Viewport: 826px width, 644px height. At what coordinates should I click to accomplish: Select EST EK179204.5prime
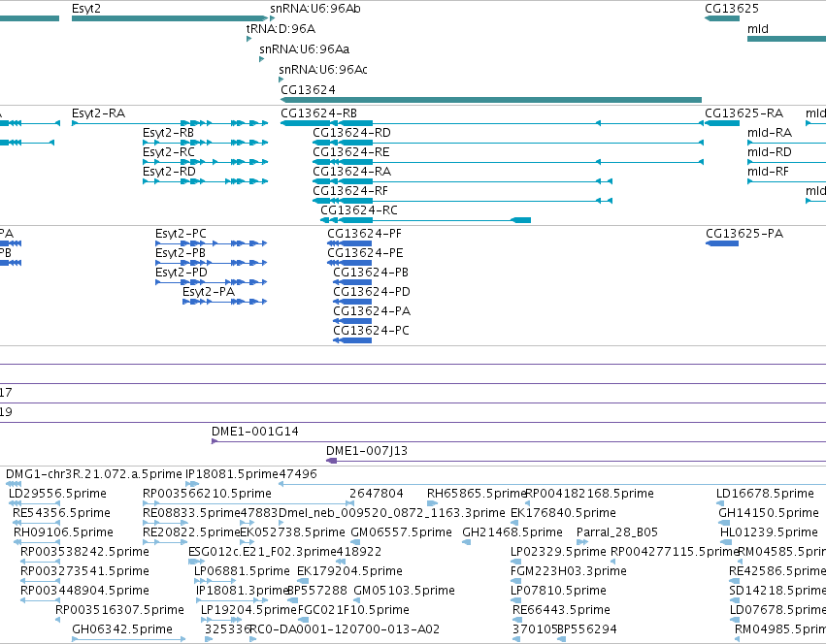349,571
